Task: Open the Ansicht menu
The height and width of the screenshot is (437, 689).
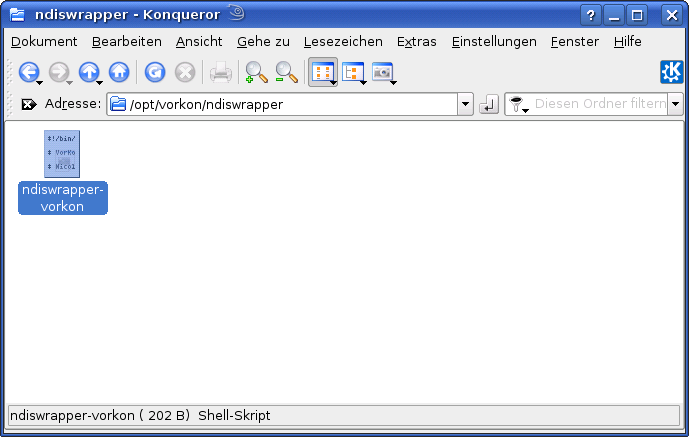Action: coord(199,42)
